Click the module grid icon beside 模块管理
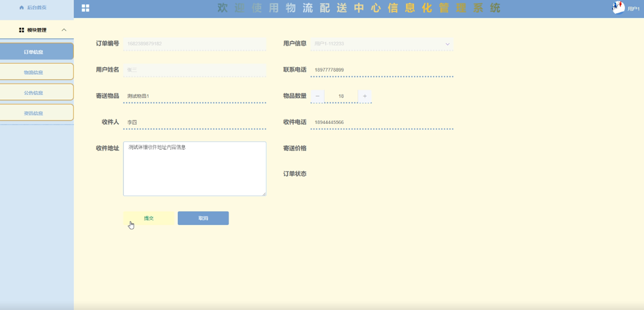 22,30
